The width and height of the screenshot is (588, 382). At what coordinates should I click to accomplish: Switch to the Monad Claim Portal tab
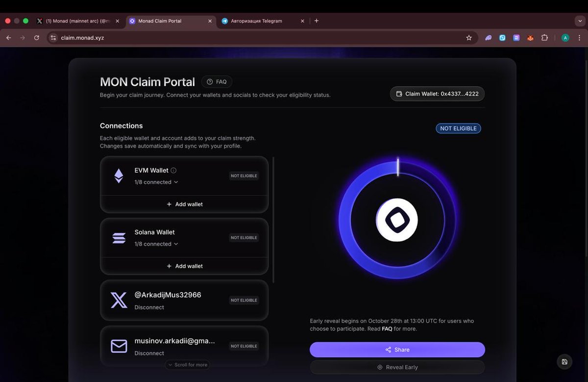pos(171,21)
